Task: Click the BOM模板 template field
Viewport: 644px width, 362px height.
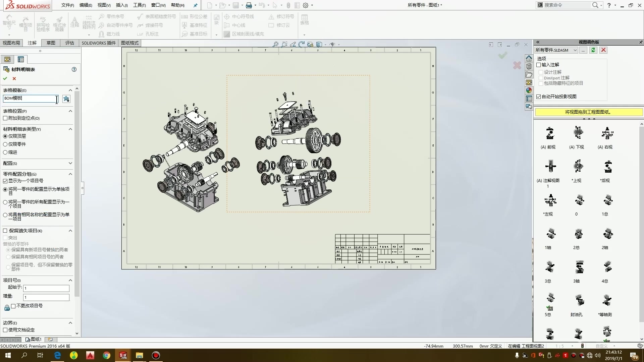Action: (x=31, y=99)
